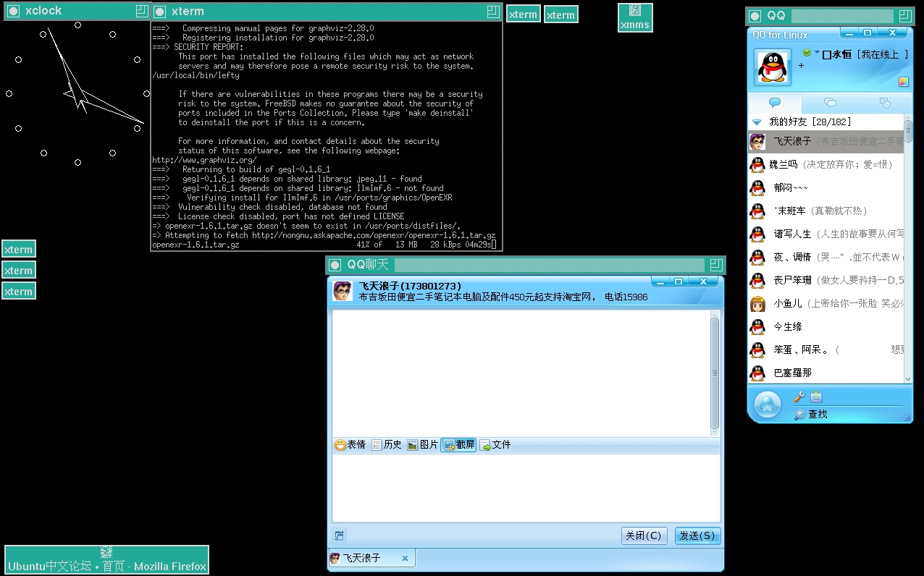Select friend 谱写人生 in the list

[826, 234]
